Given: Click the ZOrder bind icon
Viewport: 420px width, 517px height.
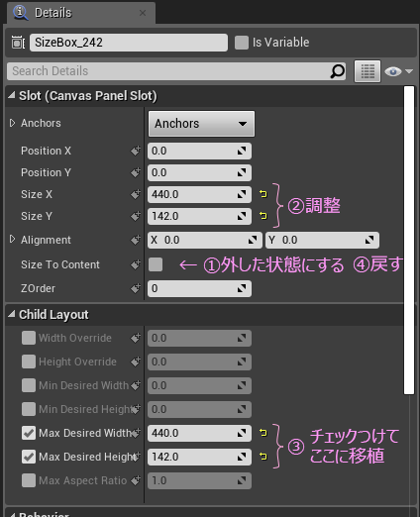Looking at the screenshot, I should coord(136,288).
